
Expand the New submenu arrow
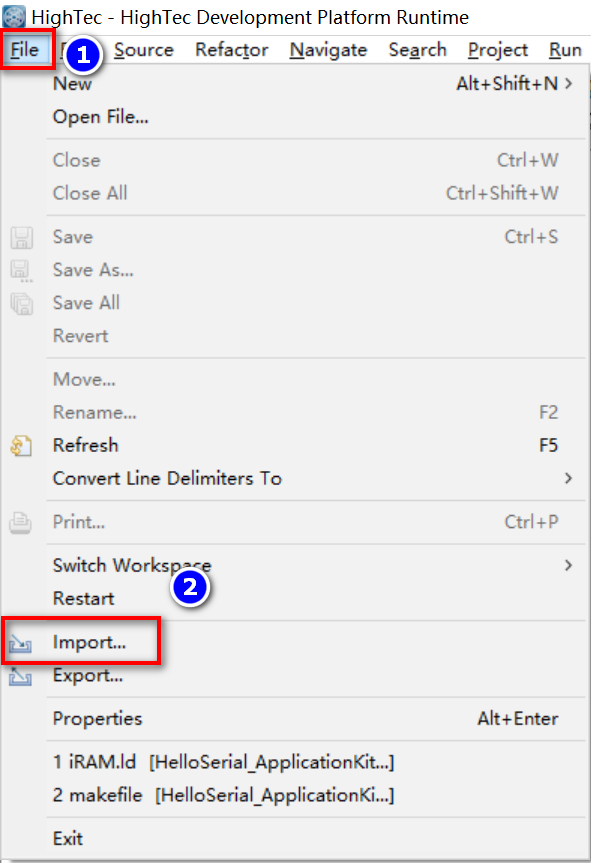coord(568,84)
